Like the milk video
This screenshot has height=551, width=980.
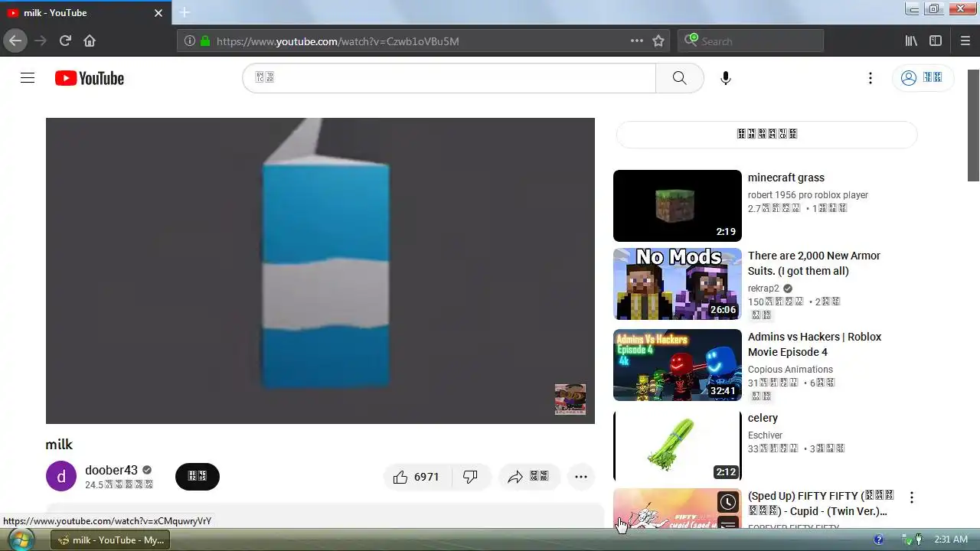pos(416,477)
